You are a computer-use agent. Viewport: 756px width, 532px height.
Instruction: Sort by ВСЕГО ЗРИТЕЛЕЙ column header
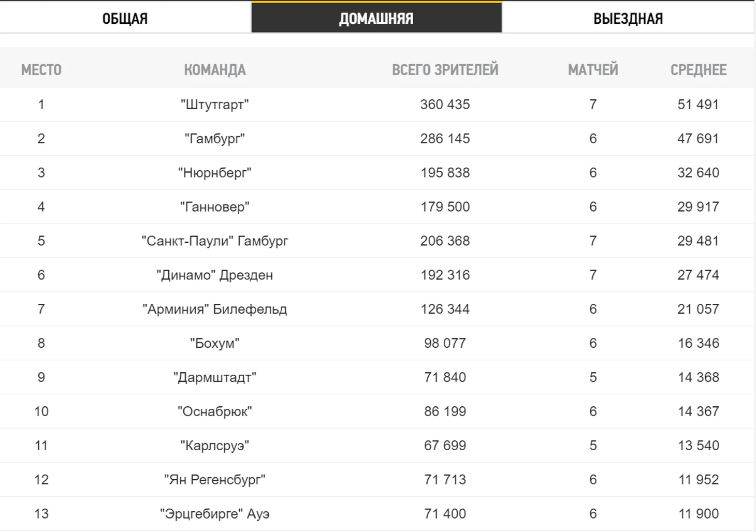point(445,70)
